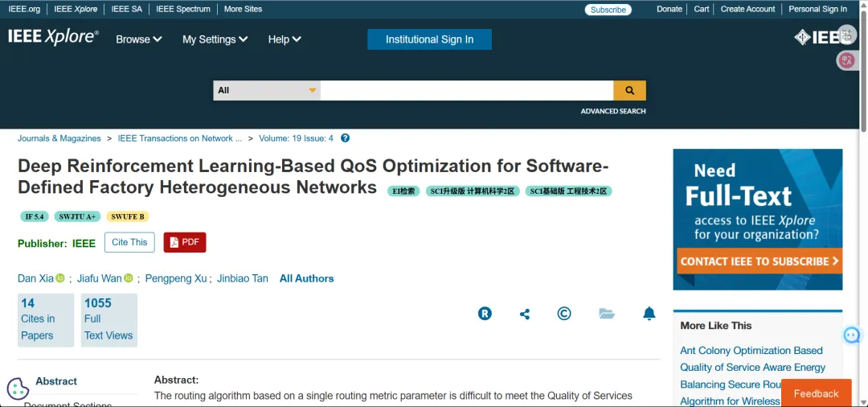This screenshot has width=868, height=407.
Task: Open the Feedback button
Action: pos(816,393)
